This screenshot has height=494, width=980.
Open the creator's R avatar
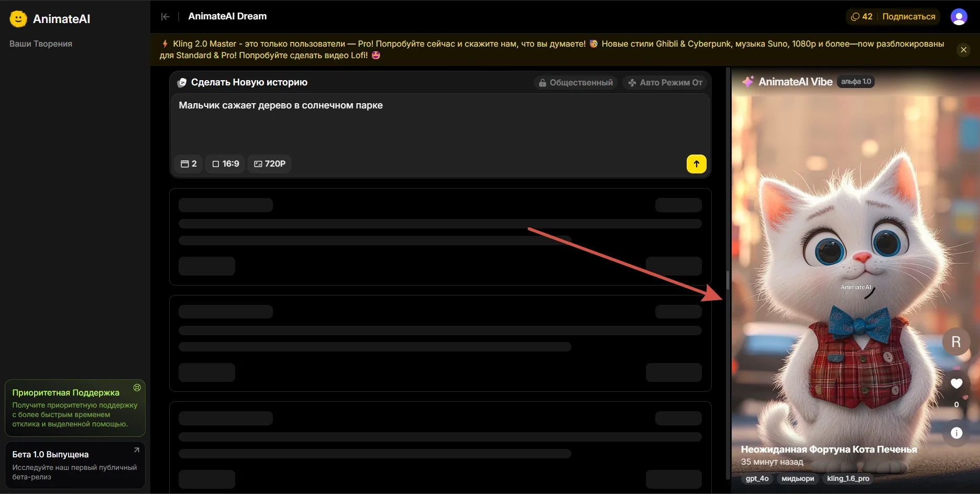click(x=956, y=342)
